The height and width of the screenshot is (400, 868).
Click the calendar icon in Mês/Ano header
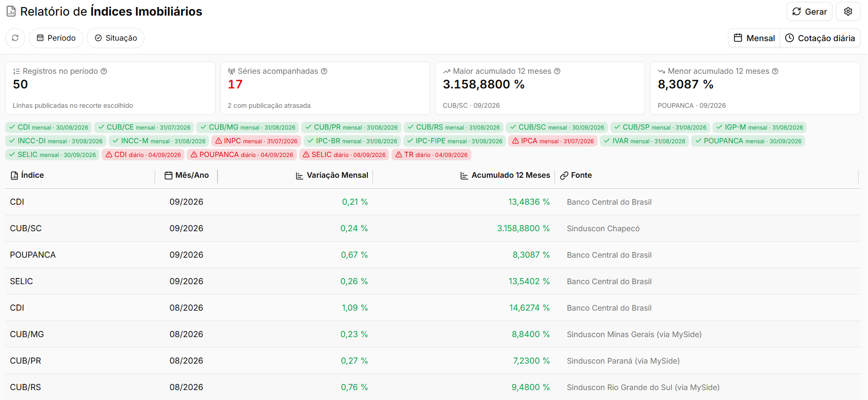coord(168,175)
